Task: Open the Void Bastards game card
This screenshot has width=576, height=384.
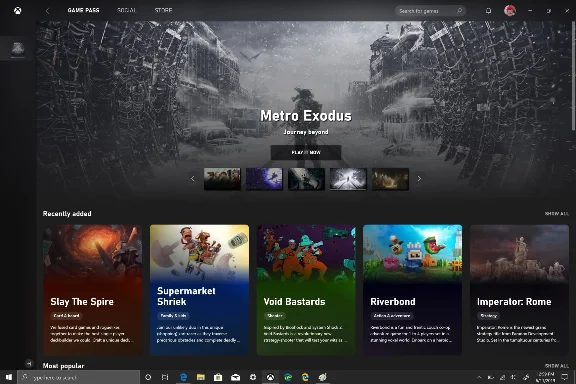Action: click(306, 290)
